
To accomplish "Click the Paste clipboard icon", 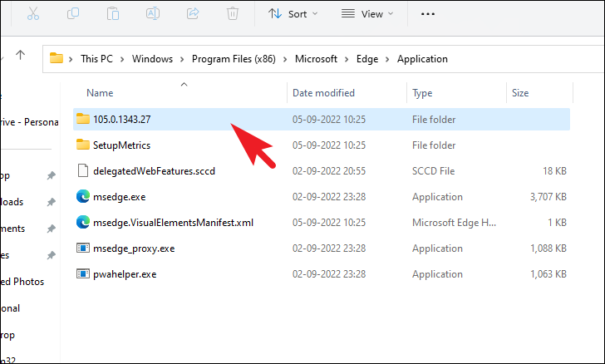I will 113,14.
